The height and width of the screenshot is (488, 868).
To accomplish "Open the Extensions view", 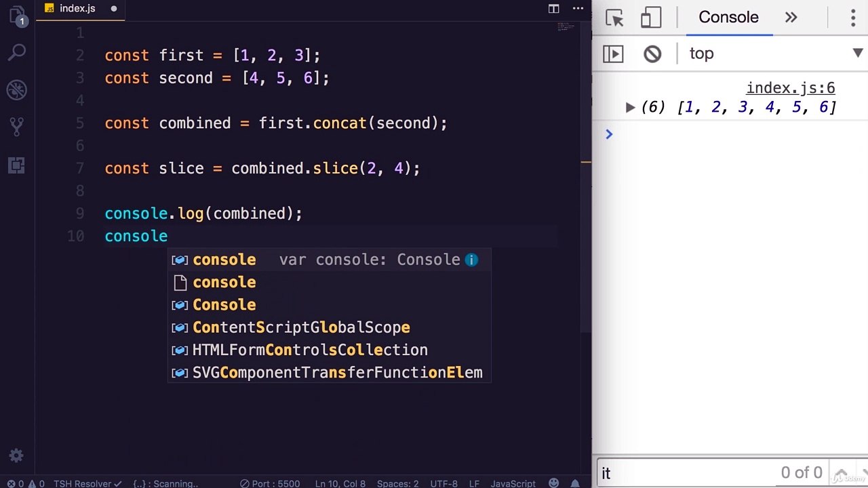I will pyautogui.click(x=17, y=165).
